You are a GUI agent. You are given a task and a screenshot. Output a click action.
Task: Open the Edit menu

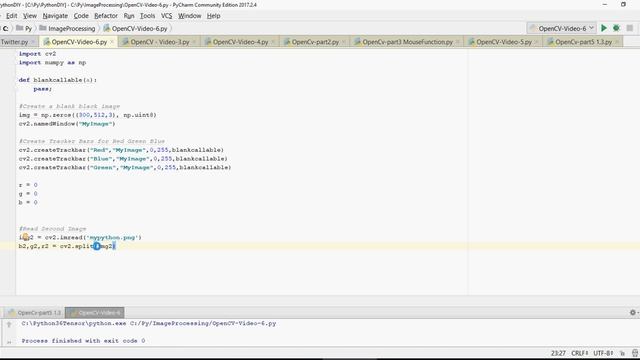point(11,16)
